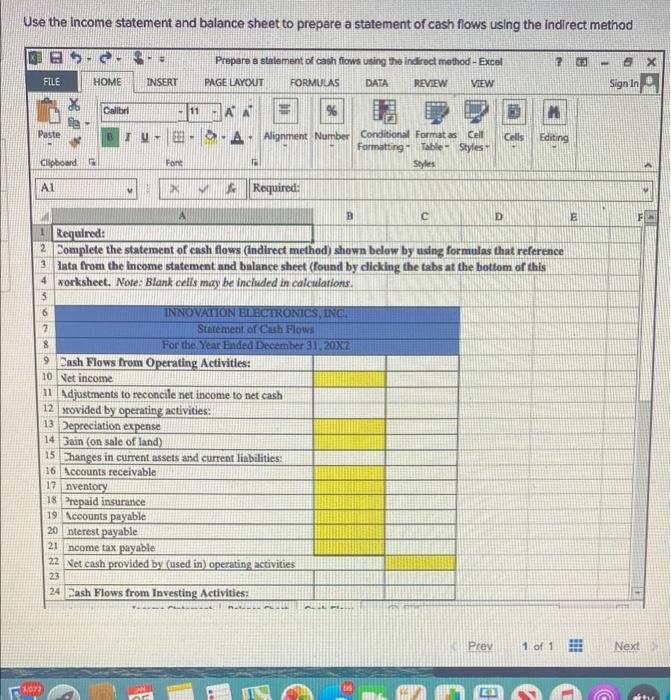
Task: Click the Insert Function fx icon
Action: [230, 189]
